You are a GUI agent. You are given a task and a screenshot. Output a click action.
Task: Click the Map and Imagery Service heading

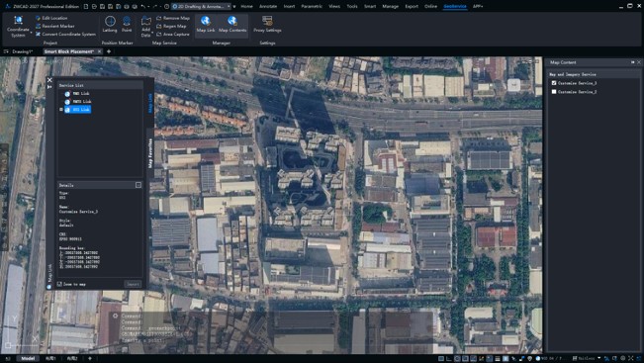(573, 74)
